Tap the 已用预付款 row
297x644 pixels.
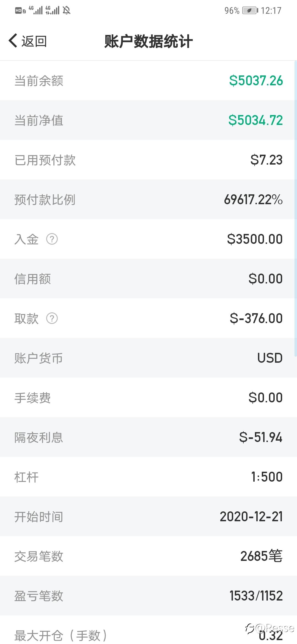click(x=148, y=160)
